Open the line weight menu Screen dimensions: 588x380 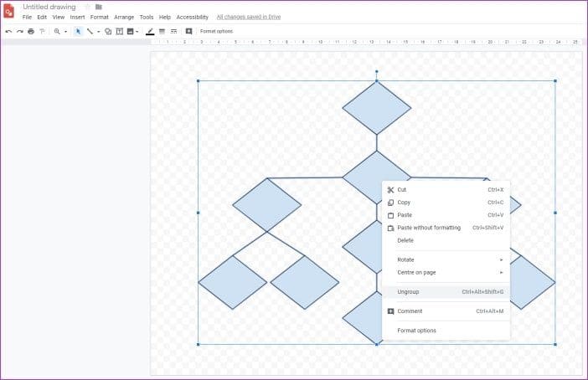click(162, 32)
